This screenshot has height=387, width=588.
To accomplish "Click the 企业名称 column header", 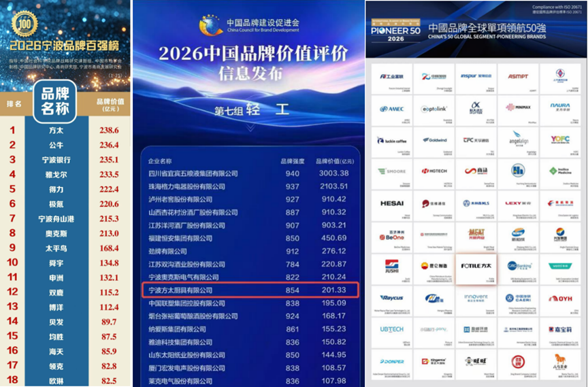I will (x=160, y=161).
